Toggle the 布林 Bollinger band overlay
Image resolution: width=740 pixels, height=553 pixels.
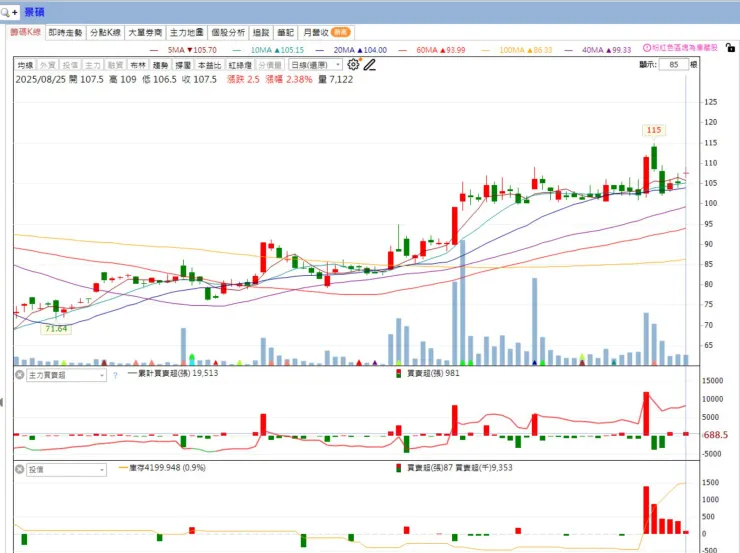pyautogui.click(x=138, y=65)
